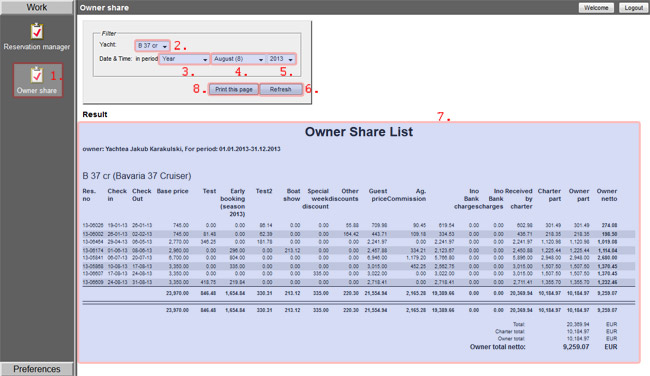Click the Base price column header
The height and width of the screenshot is (376, 650).
172,191
